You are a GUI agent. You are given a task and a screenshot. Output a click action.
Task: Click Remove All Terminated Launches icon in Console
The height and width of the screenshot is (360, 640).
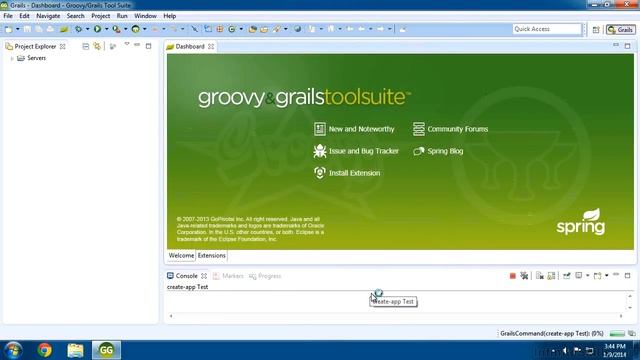(x=524, y=276)
